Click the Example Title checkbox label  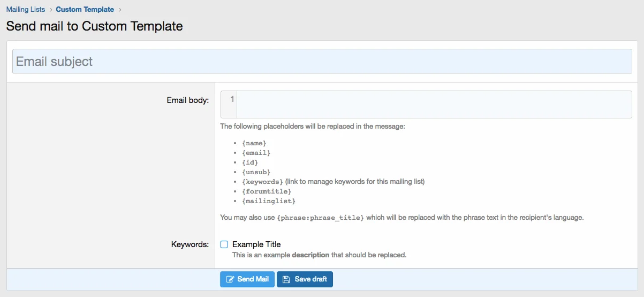pyautogui.click(x=256, y=244)
